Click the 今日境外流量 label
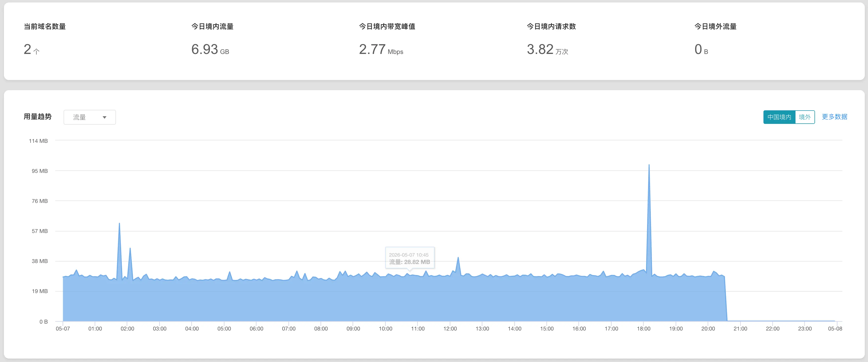This screenshot has height=362, width=868. click(715, 26)
